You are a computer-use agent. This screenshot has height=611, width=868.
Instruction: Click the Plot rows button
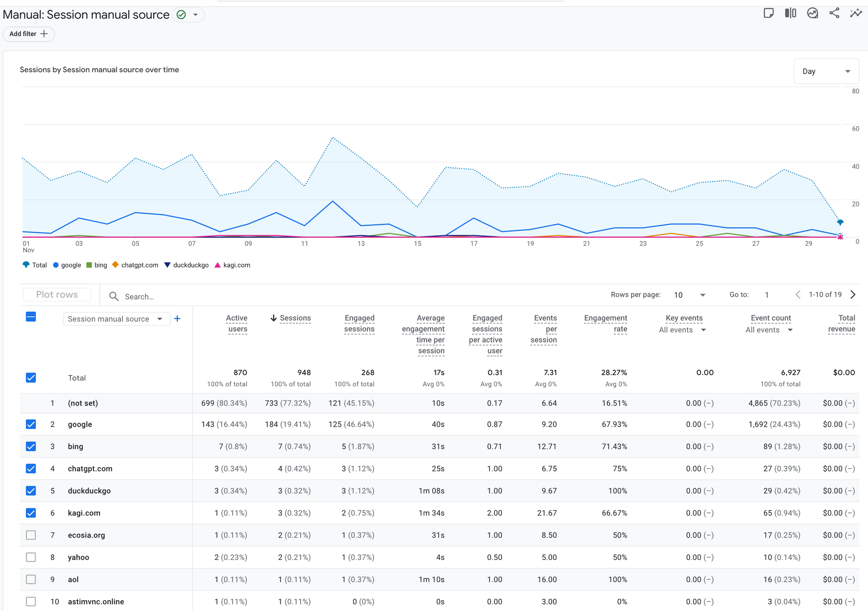tap(57, 295)
